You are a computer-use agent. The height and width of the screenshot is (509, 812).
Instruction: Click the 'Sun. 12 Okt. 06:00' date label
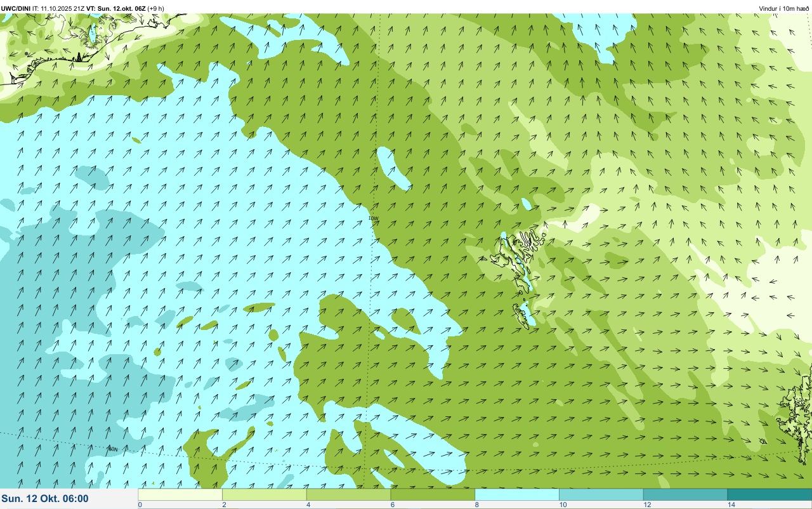(45, 499)
